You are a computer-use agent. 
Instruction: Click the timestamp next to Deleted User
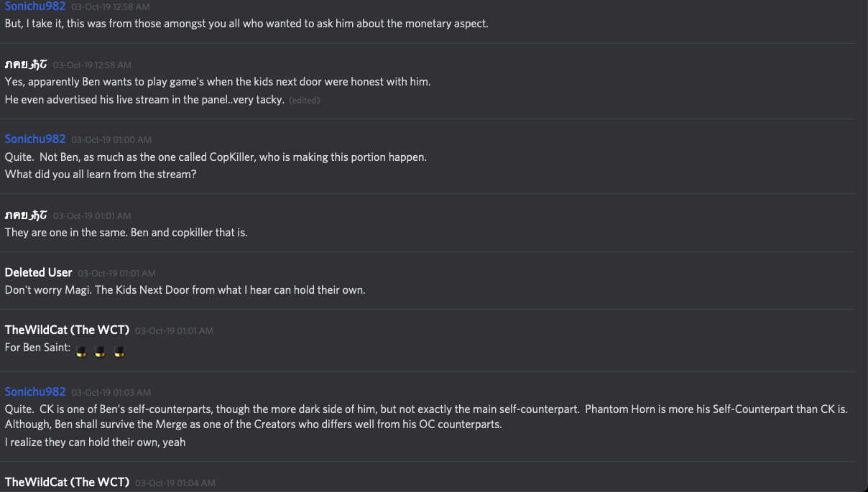pos(116,273)
